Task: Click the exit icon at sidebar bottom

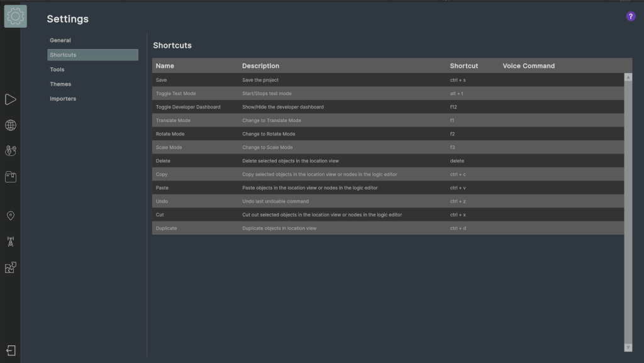Action: point(11,350)
